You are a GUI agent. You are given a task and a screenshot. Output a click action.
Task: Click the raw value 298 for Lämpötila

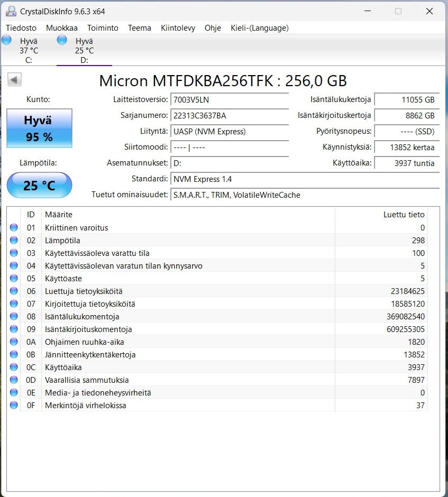tap(418, 240)
